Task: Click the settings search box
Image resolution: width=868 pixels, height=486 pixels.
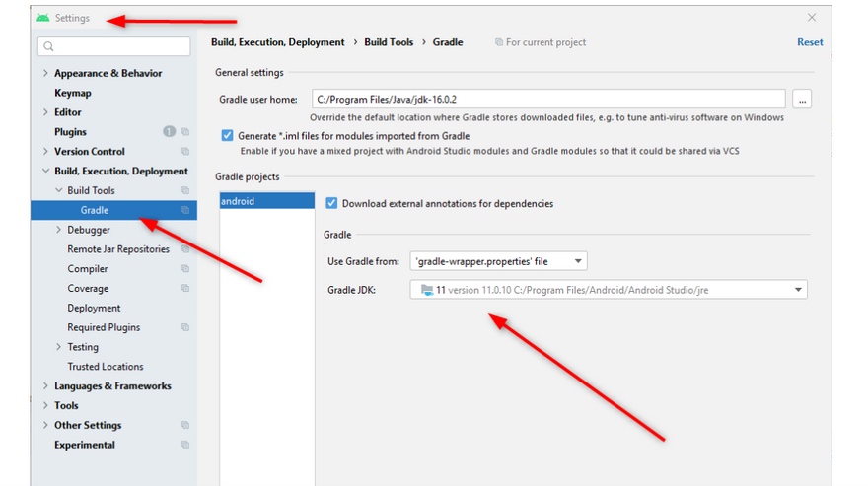Action: coord(114,46)
